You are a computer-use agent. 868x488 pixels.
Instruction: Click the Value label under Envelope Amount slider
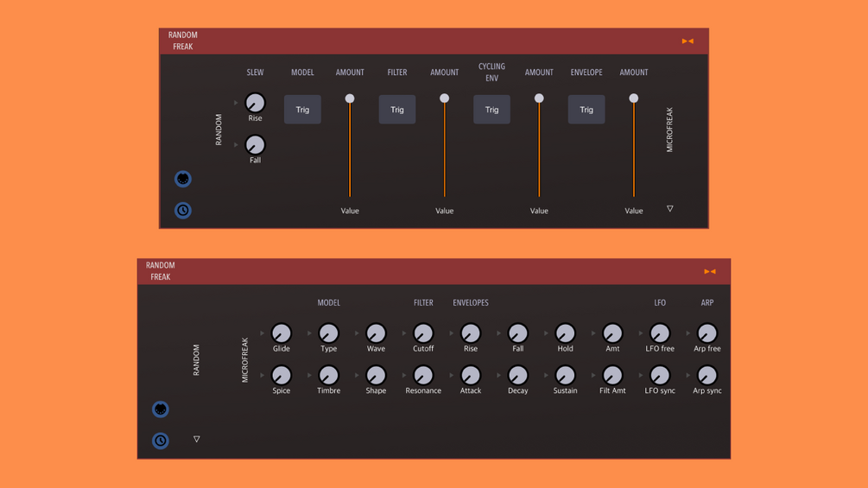634,211
